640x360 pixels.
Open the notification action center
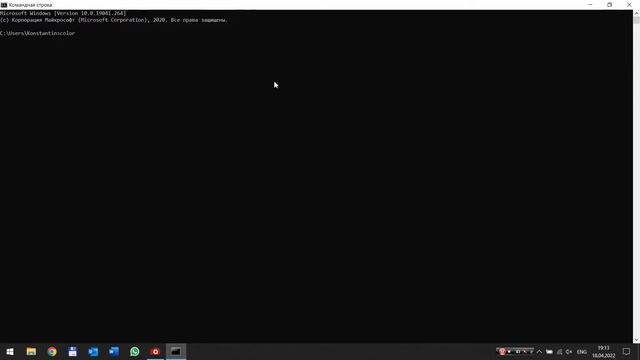click(626, 352)
